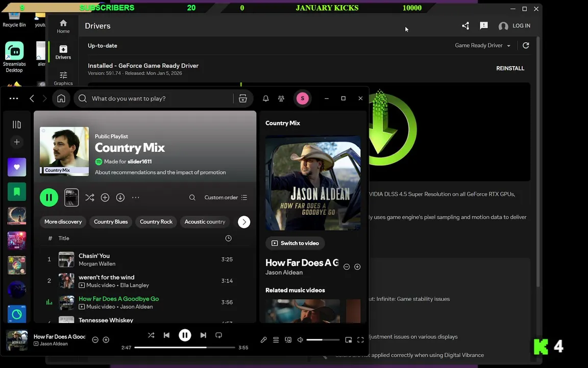Select the Country Blues filter chip
This screenshot has height=368, width=588.
click(x=111, y=222)
